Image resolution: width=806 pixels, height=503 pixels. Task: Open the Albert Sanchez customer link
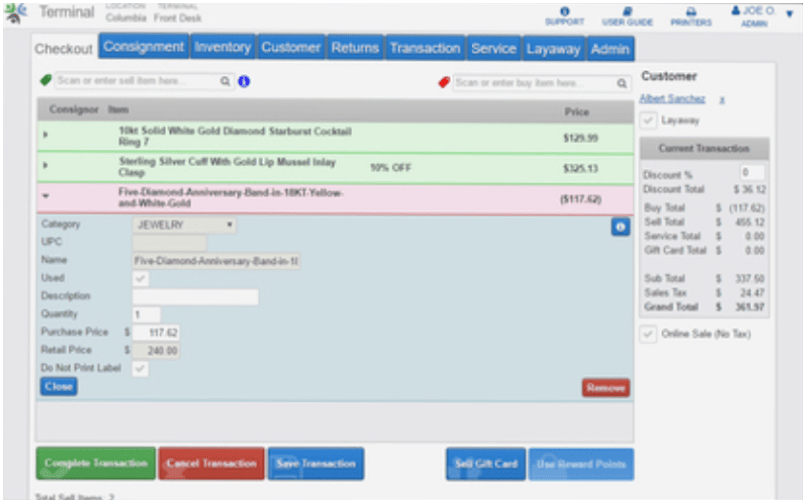[x=672, y=99]
